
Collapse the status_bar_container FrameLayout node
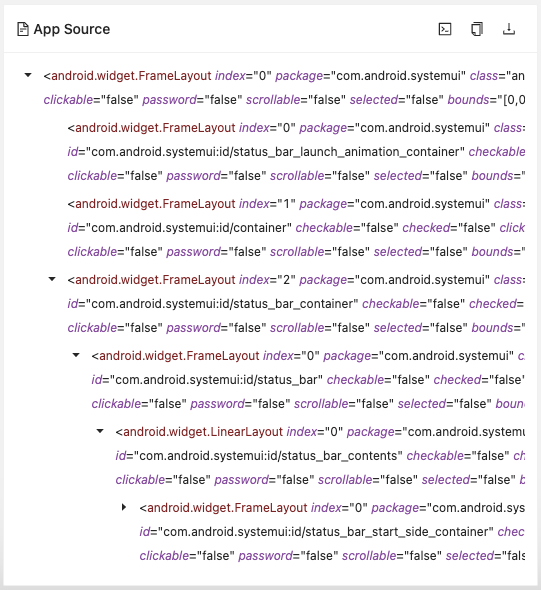52,279
